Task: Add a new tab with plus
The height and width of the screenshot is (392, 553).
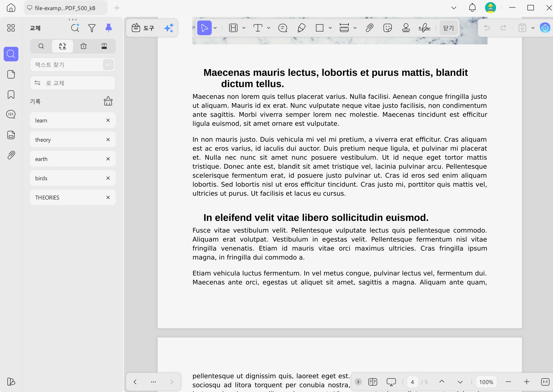Action: tap(117, 8)
